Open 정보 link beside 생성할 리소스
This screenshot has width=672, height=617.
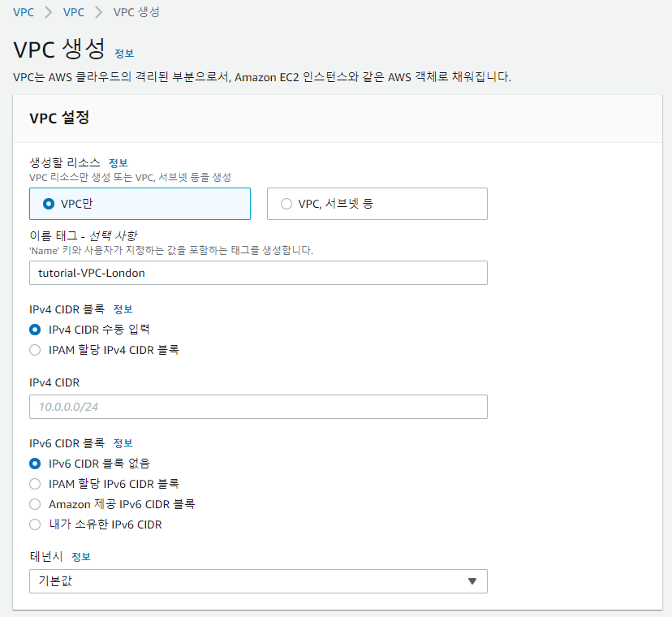(x=118, y=163)
